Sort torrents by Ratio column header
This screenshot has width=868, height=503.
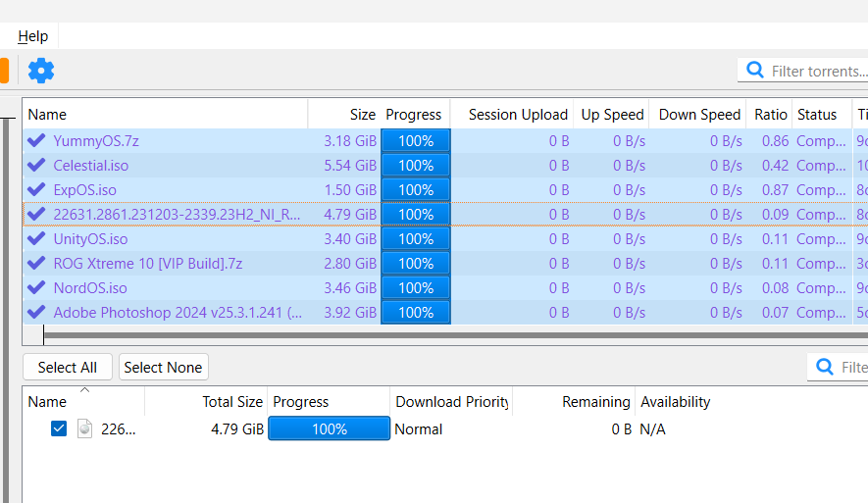tap(770, 115)
